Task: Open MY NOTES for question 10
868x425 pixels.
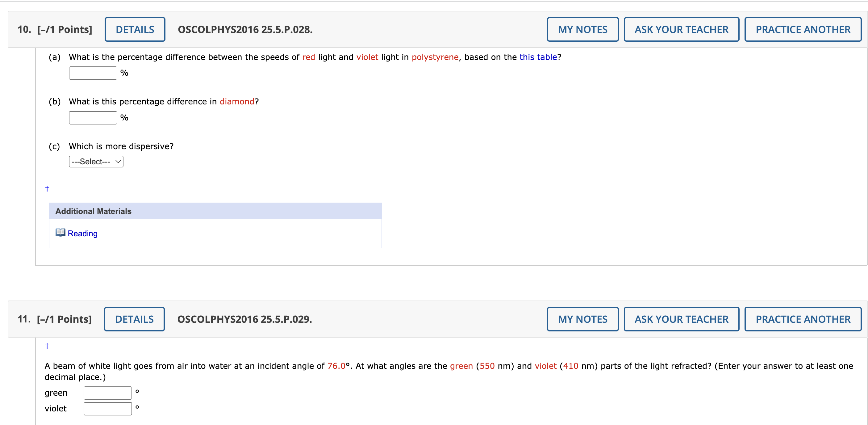Action: tap(582, 29)
